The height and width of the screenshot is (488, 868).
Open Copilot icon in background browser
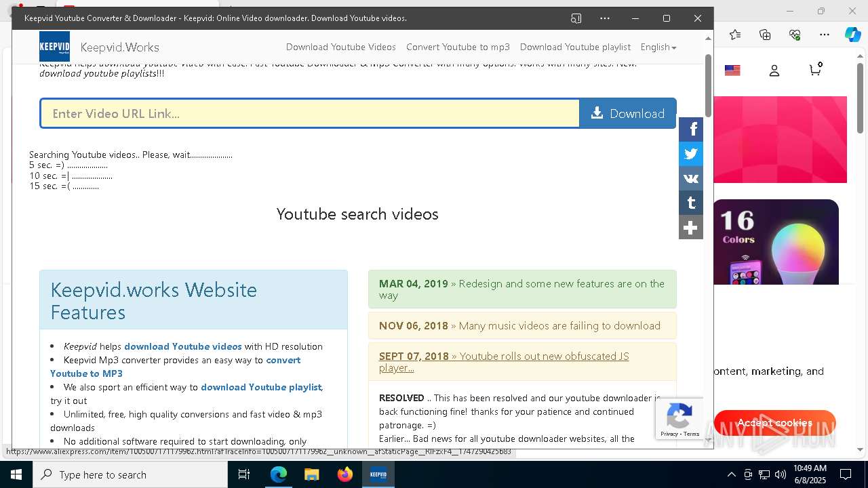[852, 35]
